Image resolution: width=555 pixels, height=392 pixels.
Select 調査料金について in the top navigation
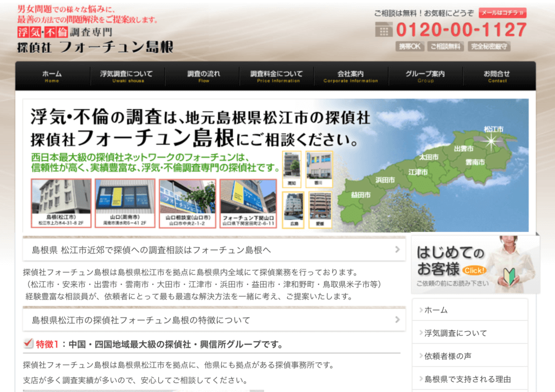click(278, 76)
